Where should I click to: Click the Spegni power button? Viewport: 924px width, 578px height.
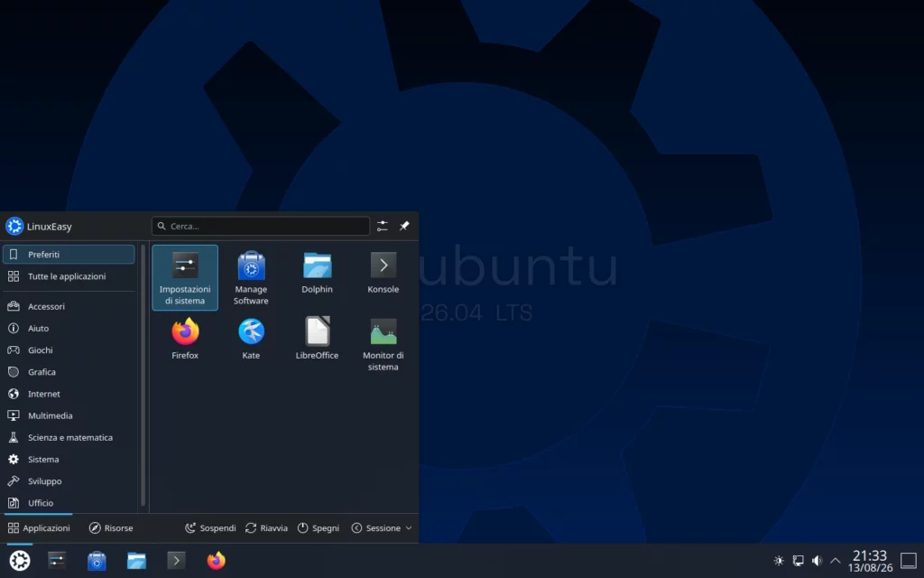pos(319,527)
